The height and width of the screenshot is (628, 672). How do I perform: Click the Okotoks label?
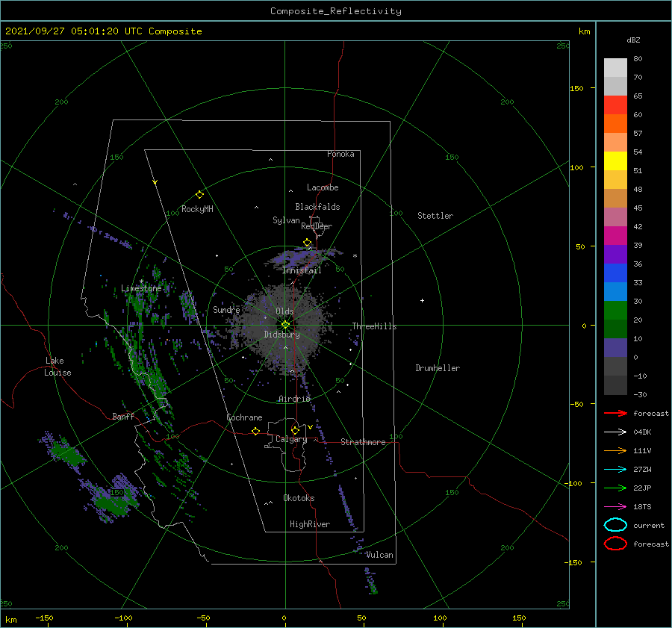pos(299,498)
